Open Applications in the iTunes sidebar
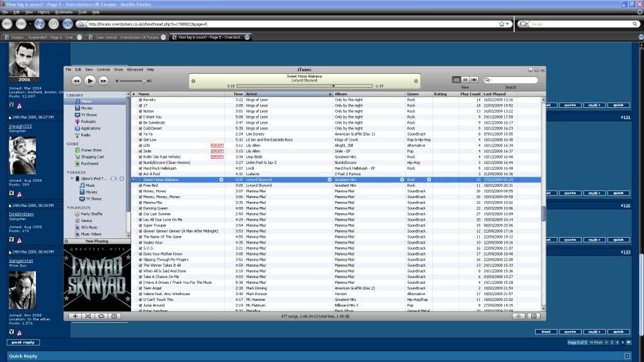Image resolution: width=644 pixels, height=362 pixels. (90, 128)
